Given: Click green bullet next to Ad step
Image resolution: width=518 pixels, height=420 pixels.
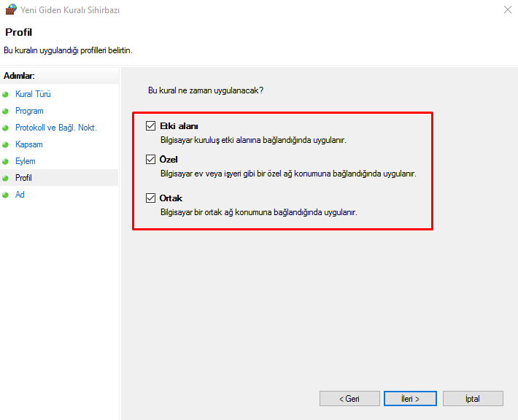Looking at the screenshot, I should (x=6, y=195).
